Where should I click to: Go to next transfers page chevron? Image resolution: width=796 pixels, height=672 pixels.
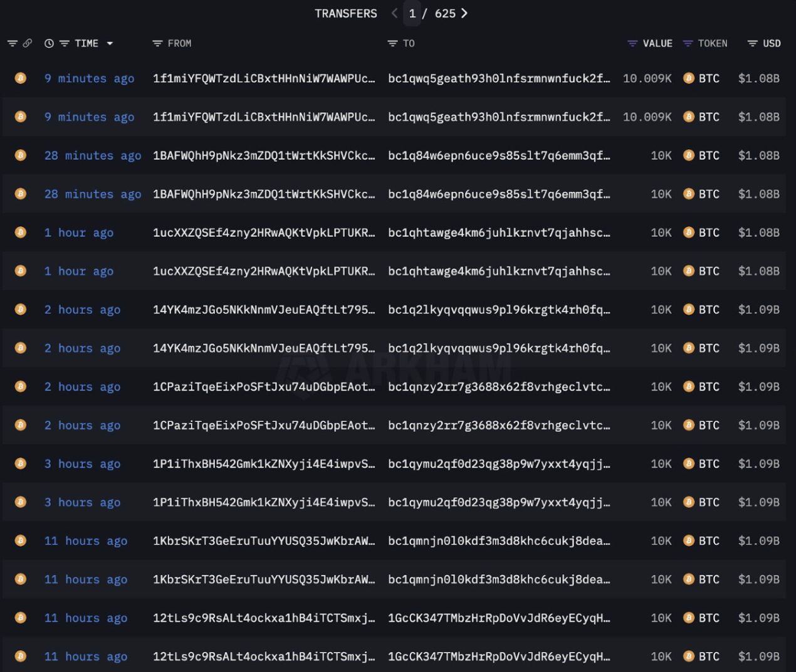tap(464, 13)
